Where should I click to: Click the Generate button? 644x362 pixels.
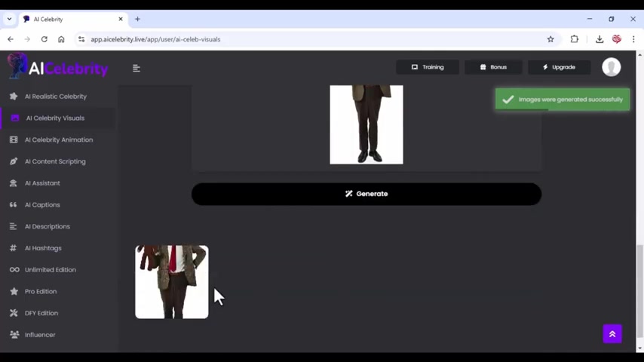click(366, 194)
